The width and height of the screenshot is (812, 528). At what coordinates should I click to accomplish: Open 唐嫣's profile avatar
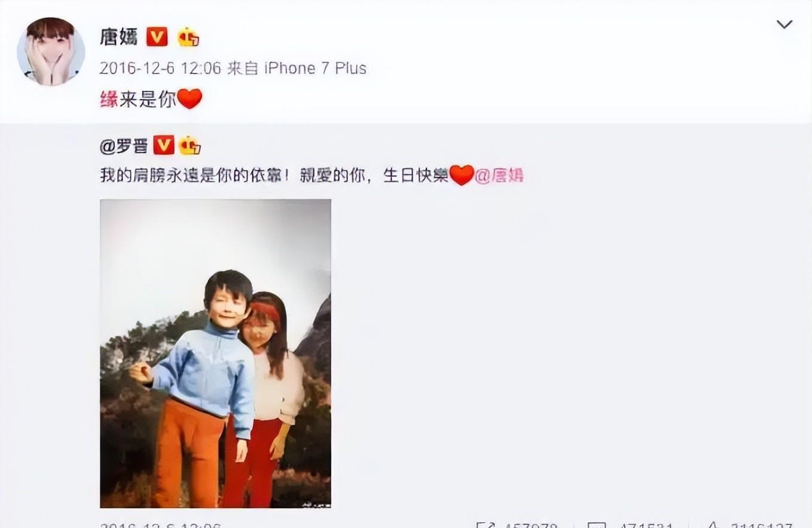pyautogui.click(x=51, y=51)
